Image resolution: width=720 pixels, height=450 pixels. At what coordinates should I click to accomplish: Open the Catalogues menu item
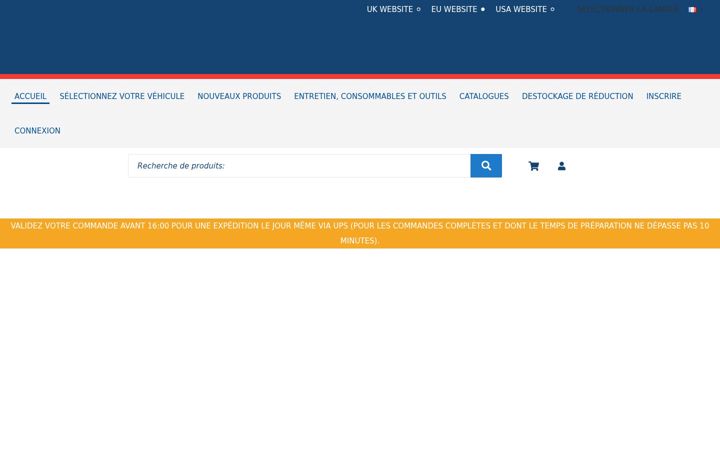(484, 96)
